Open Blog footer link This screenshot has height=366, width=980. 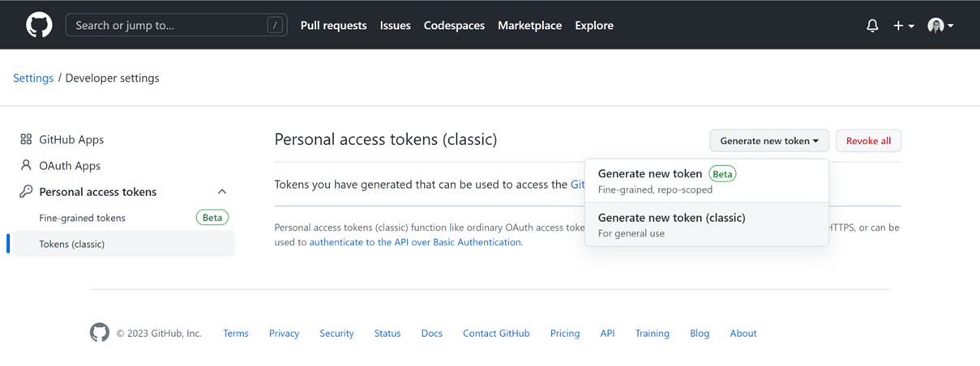coord(700,333)
